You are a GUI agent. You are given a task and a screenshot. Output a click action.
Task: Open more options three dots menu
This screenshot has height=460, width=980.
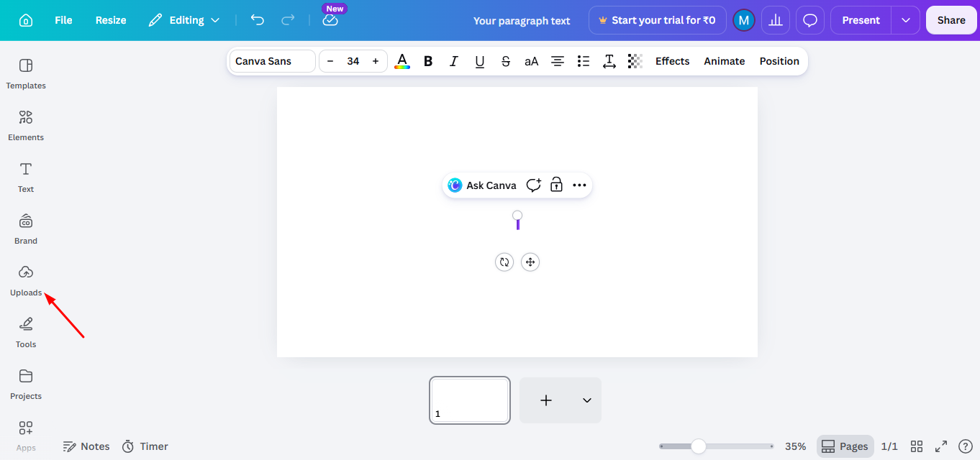click(x=579, y=185)
